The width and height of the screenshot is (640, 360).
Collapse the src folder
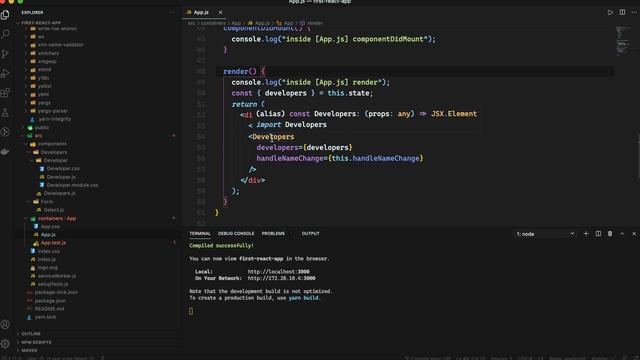(x=38, y=136)
